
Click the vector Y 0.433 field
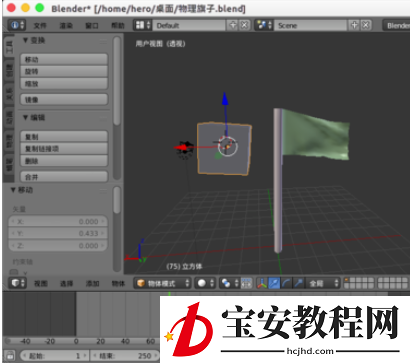pyautogui.click(x=58, y=233)
